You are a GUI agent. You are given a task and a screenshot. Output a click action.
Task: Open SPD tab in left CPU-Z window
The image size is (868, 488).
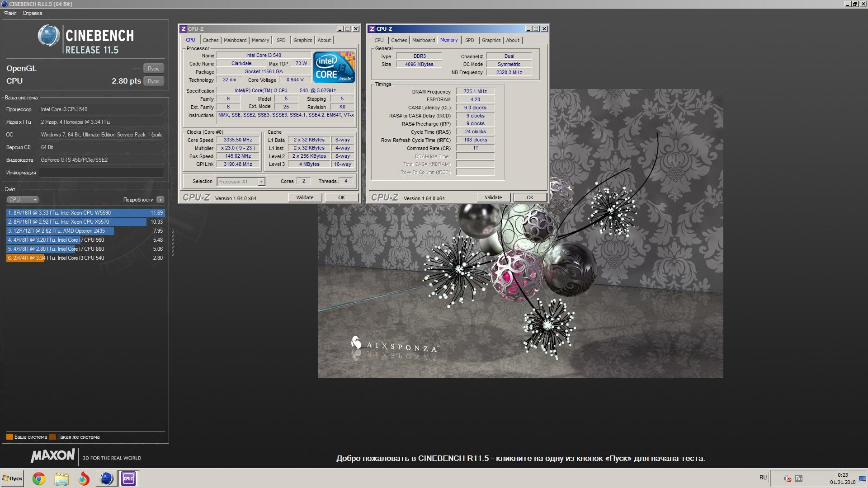pos(281,40)
